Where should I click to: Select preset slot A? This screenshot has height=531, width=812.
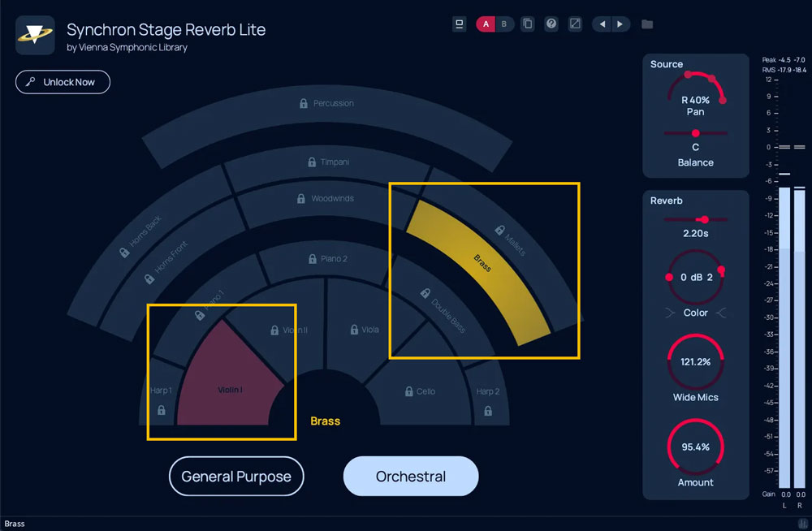(x=486, y=24)
